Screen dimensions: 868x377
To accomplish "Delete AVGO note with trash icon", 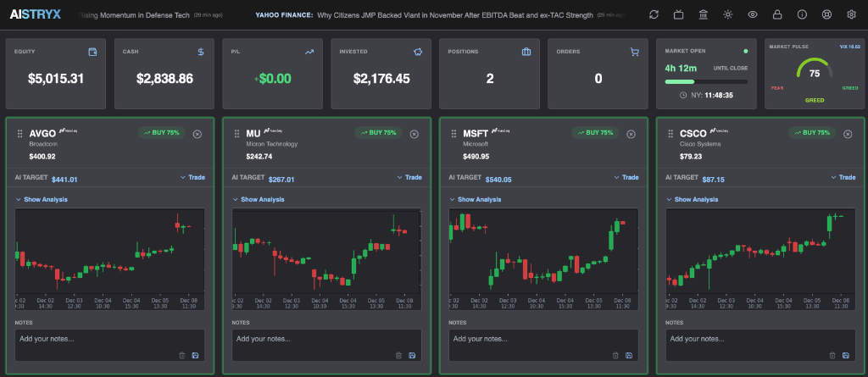I will pyautogui.click(x=182, y=356).
